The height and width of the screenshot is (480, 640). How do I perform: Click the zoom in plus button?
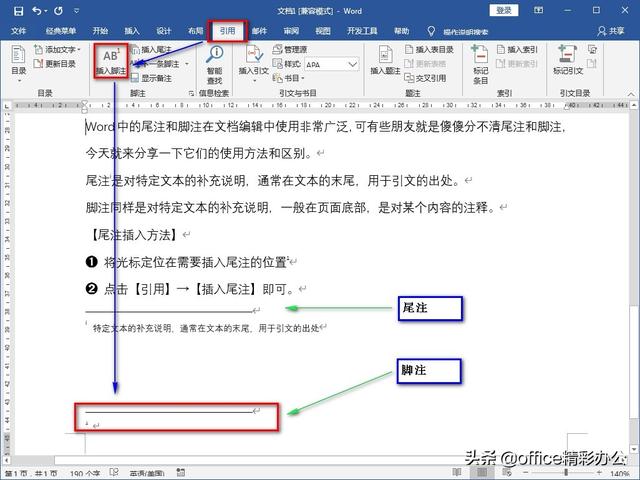[x=600, y=473]
